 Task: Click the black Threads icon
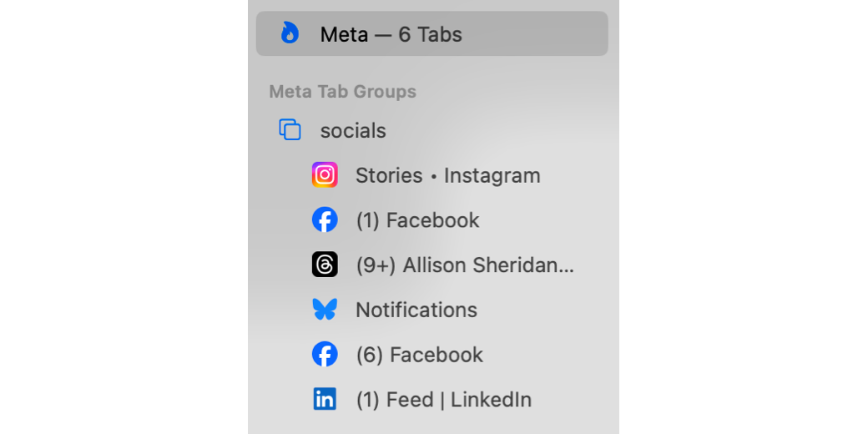(x=325, y=265)
